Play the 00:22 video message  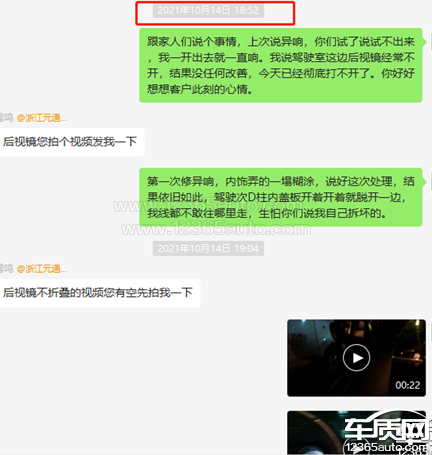[356, 358]
